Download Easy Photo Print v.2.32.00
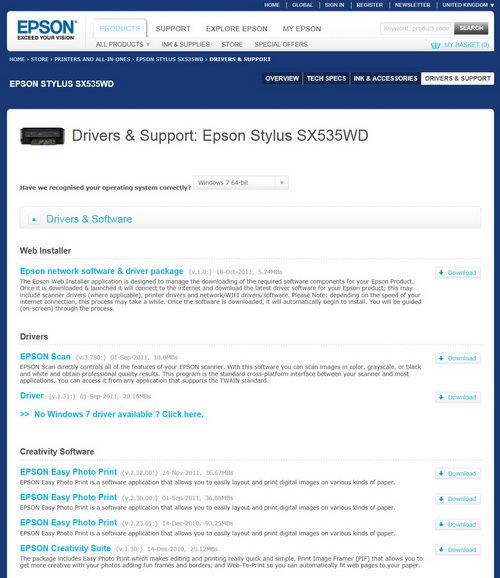500x578 pixels. [x=458, y=474]
